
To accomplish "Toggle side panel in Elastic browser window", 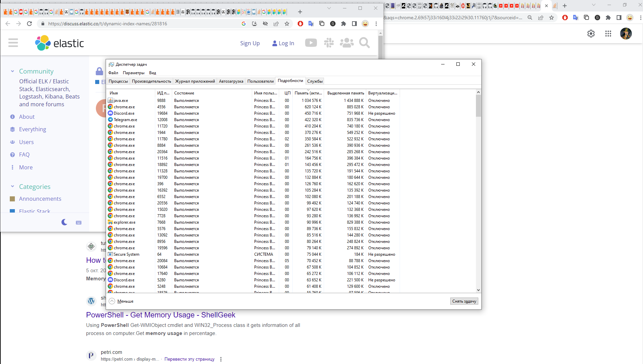I will click(x=354, y=24).
